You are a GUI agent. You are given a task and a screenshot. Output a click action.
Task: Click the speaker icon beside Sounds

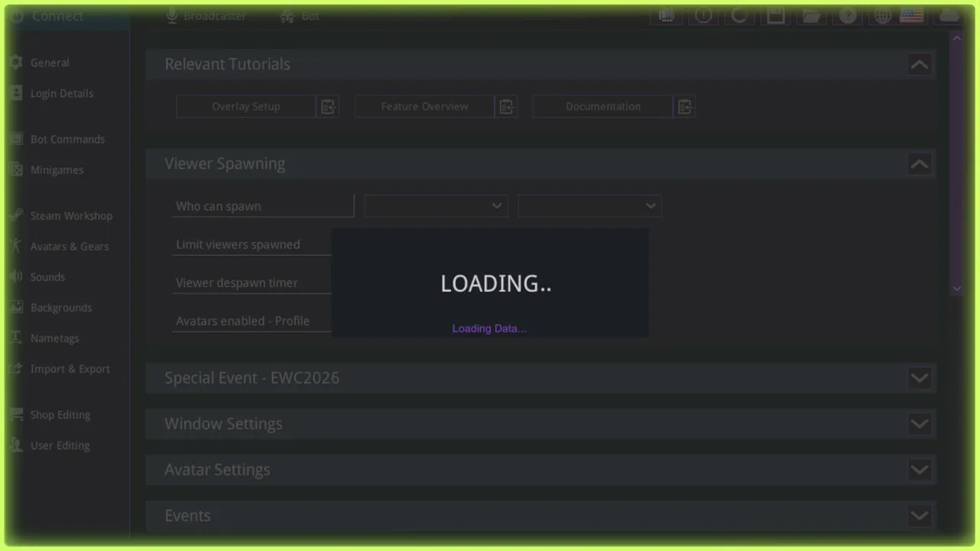point(16,277)
